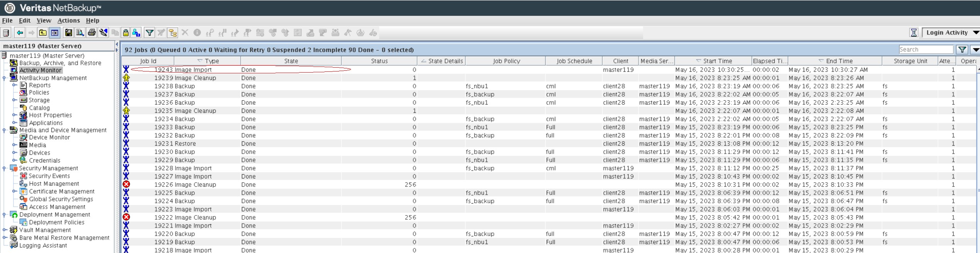The height and width of the screenshot is (253, 980).
Task: Open the Login Activity dropdown
Action: [x=975, y=33]
